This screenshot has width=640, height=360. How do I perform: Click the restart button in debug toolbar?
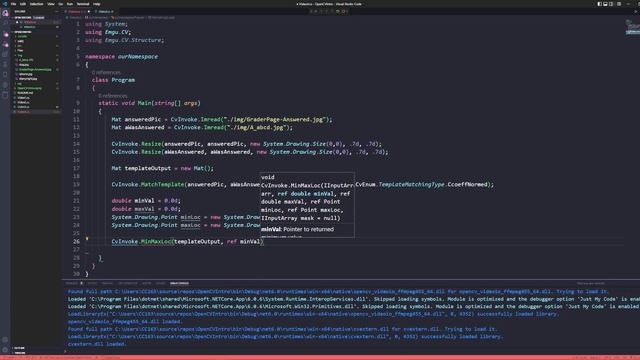pos(338,11)
